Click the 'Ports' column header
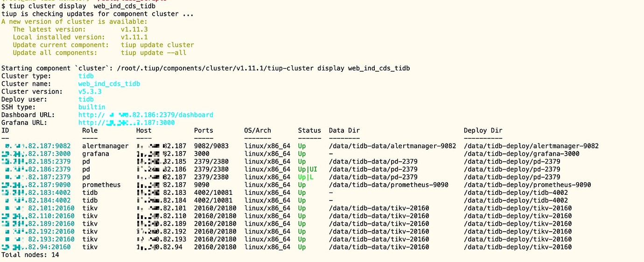This screenshot has width=644, height=262. pos(203,131)
